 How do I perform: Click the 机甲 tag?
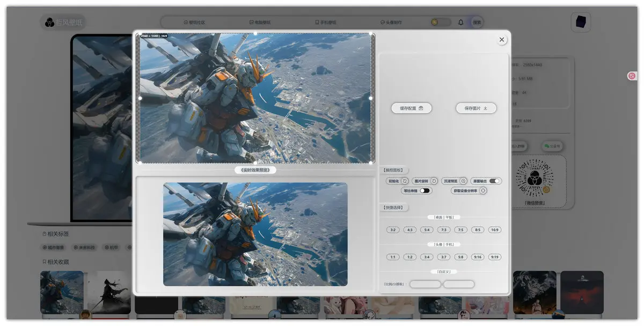(x=111, y=248)
